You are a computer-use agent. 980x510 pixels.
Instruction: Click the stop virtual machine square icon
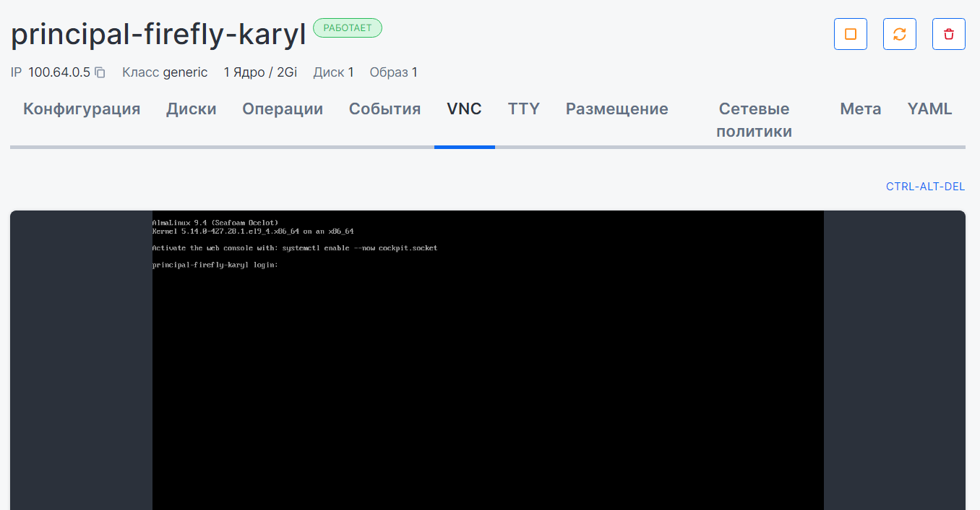coord(851,34)
